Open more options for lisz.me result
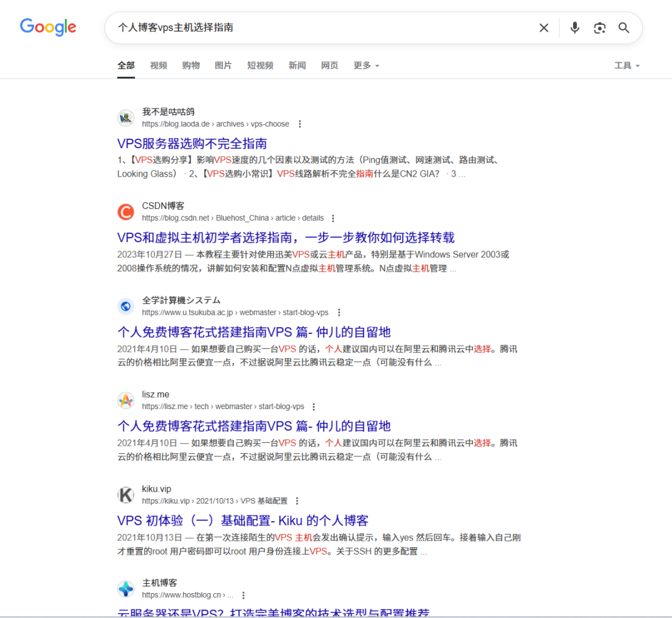Viewport: 672px width, 618px height. pos(314,407)
